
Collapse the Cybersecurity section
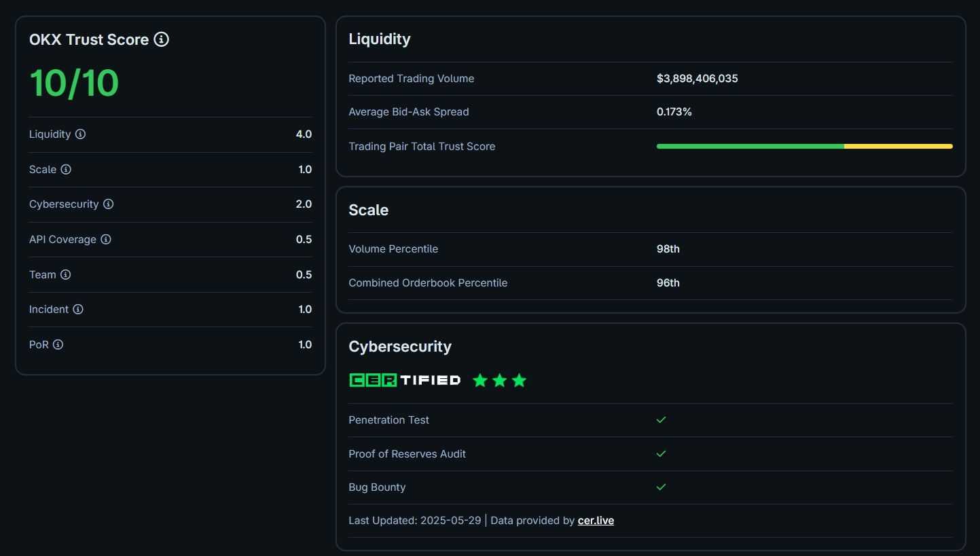[x=399, y=346]
